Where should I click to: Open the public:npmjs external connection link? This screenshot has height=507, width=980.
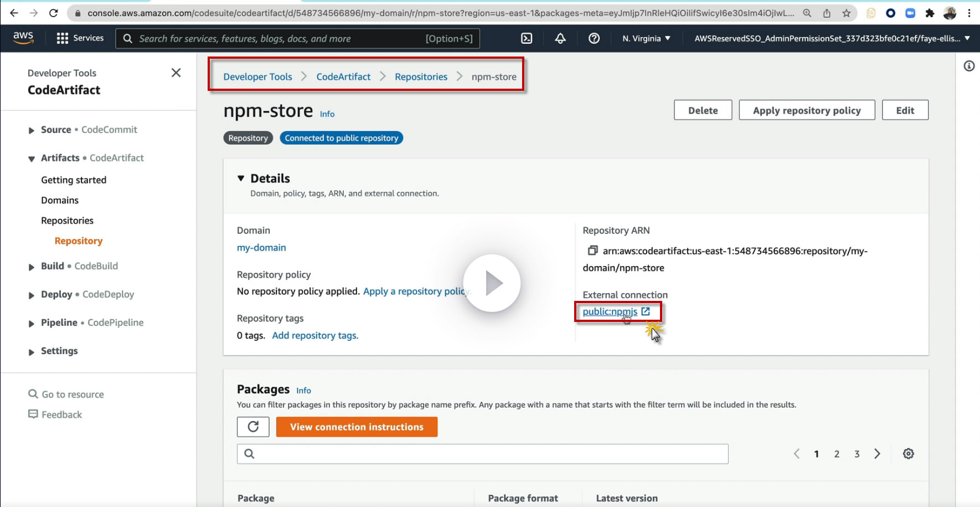coord(610,311)
